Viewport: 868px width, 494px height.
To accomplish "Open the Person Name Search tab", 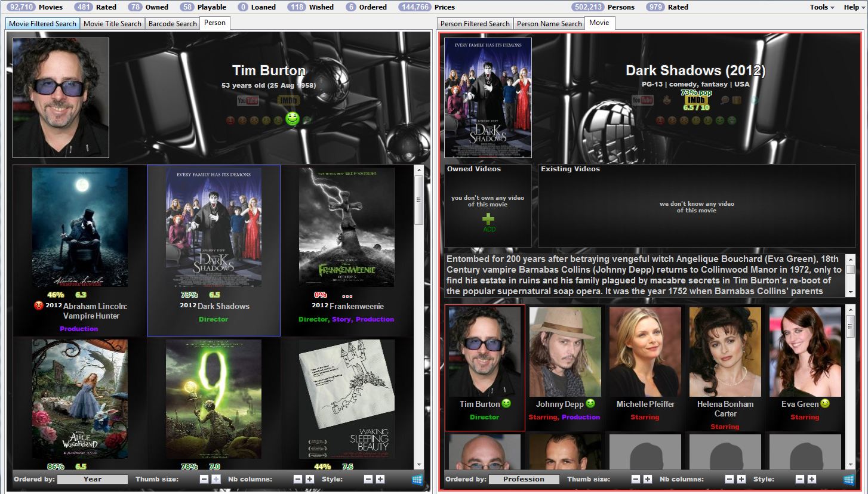I will tap(549, 24).
